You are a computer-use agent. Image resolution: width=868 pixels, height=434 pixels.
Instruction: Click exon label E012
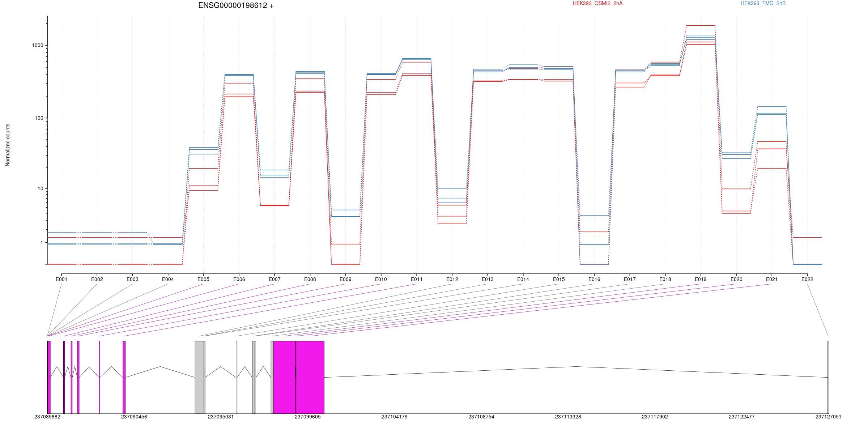click(x=452, y=279)
